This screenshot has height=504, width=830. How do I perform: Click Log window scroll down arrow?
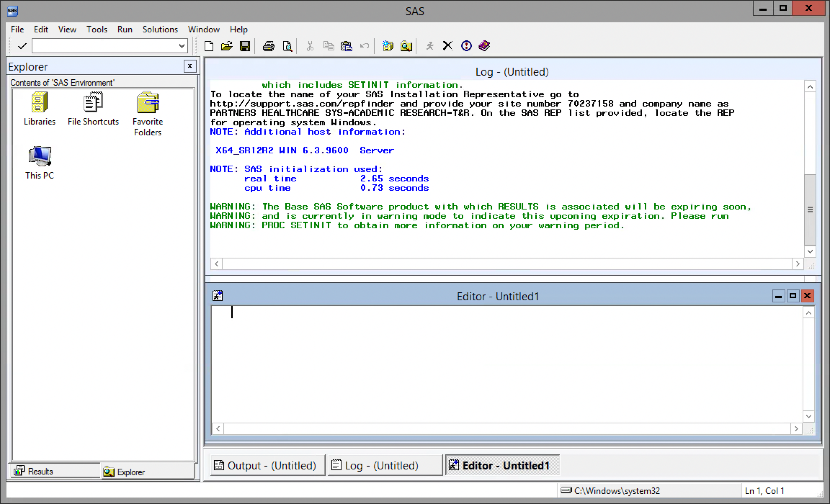coord(810,251)
